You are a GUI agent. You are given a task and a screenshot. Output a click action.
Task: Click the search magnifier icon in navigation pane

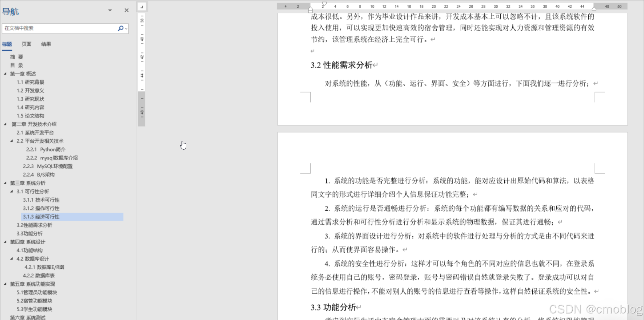(120, 28)
